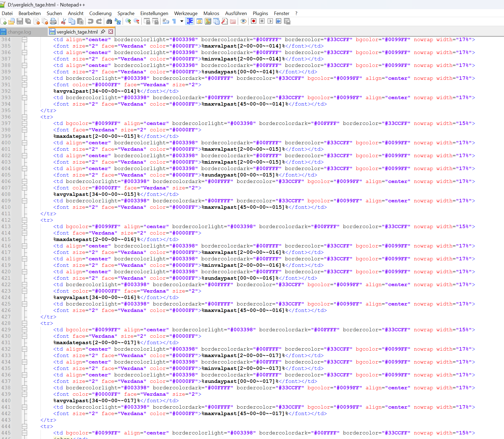This screenshot has width=504, height=439.
Task: Pin the vergleich_tage.html tab
Action: coord(103,32)
